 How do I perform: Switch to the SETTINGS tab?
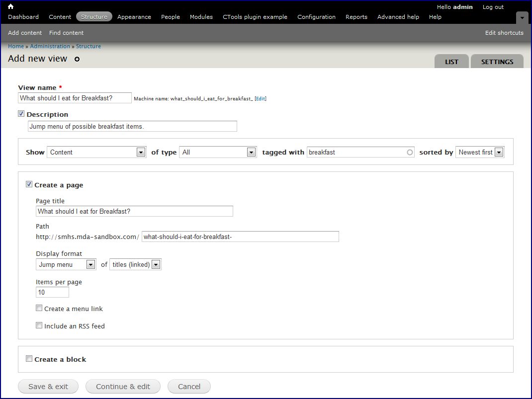pos(497,62)
